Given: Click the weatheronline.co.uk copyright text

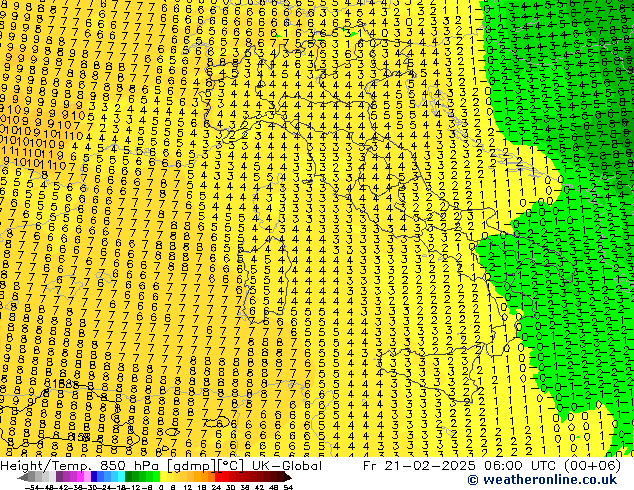Looking at the screenshot, I should pyautogui.click(x=542, y=480).
